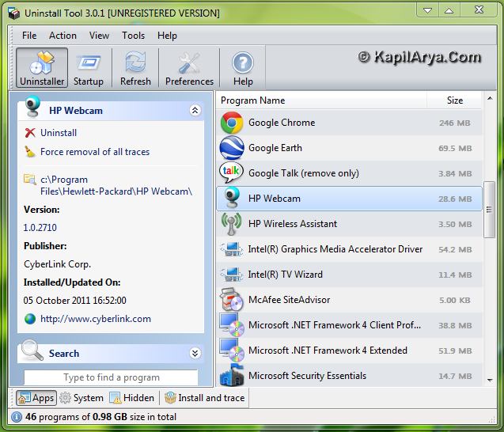Click the McAfee SiteAdvisor icon

point(232,300)
